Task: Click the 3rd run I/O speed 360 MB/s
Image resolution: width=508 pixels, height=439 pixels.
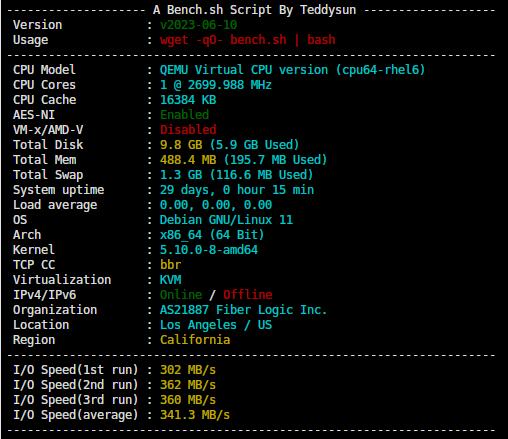Action: pos(188,400)
